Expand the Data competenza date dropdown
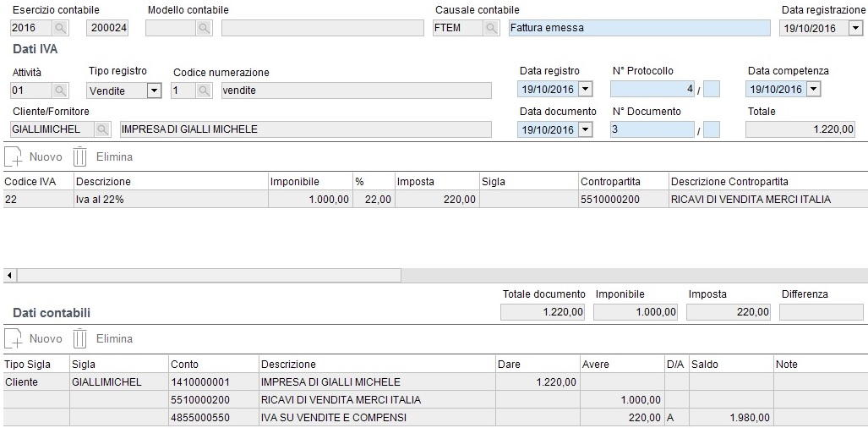 tap(813, 90)
